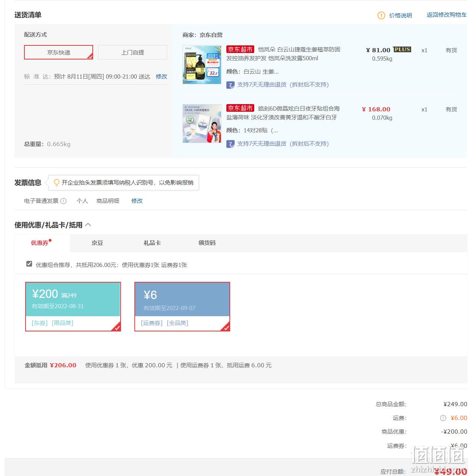
Task: Click the 个人 invoice title text
Action: (x=82, y=201)
